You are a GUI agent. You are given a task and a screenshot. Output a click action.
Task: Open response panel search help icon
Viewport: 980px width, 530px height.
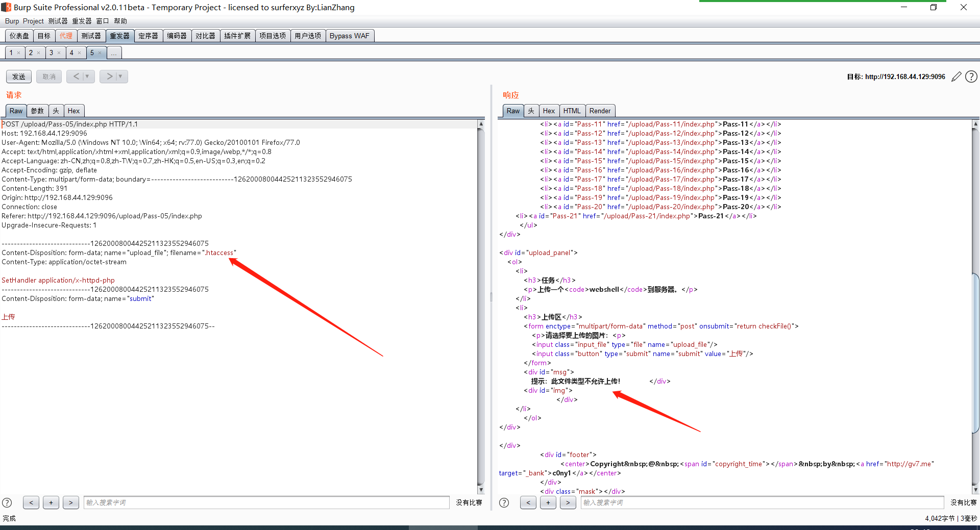pos(504,502)
